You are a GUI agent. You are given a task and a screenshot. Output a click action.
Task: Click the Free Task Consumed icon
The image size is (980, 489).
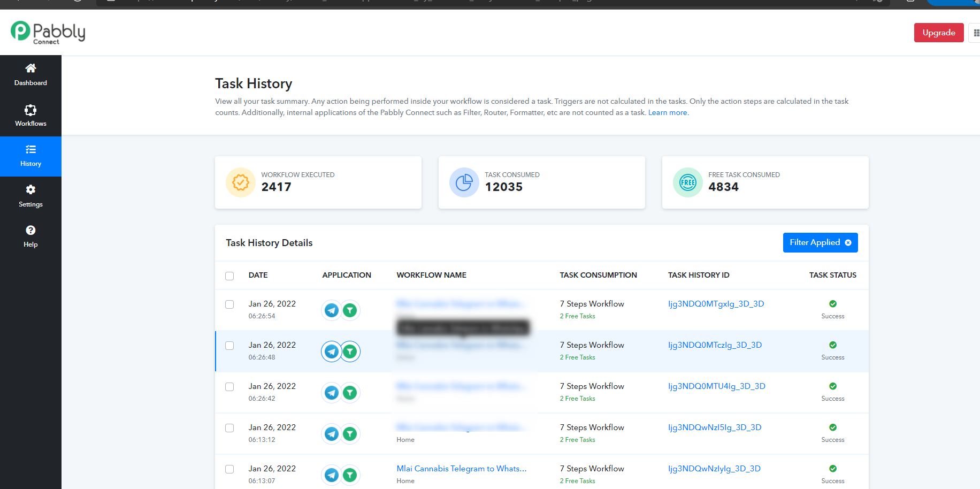point(688,182)
